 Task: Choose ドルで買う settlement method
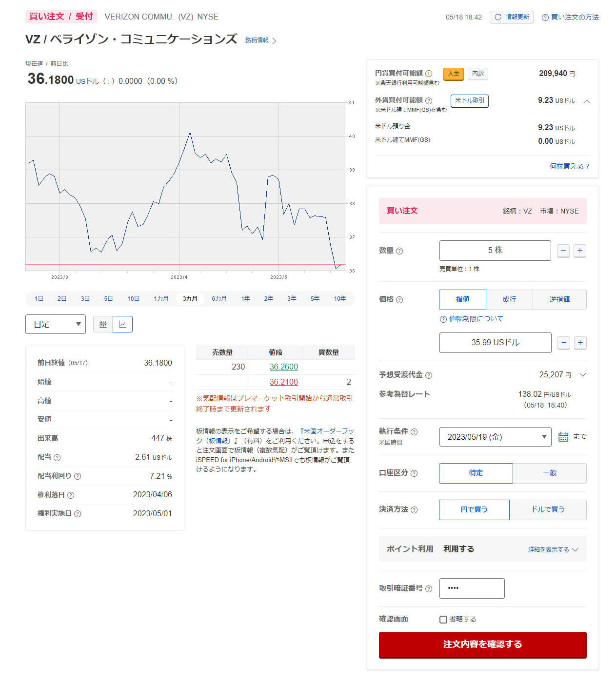click(x=548, y=509)
